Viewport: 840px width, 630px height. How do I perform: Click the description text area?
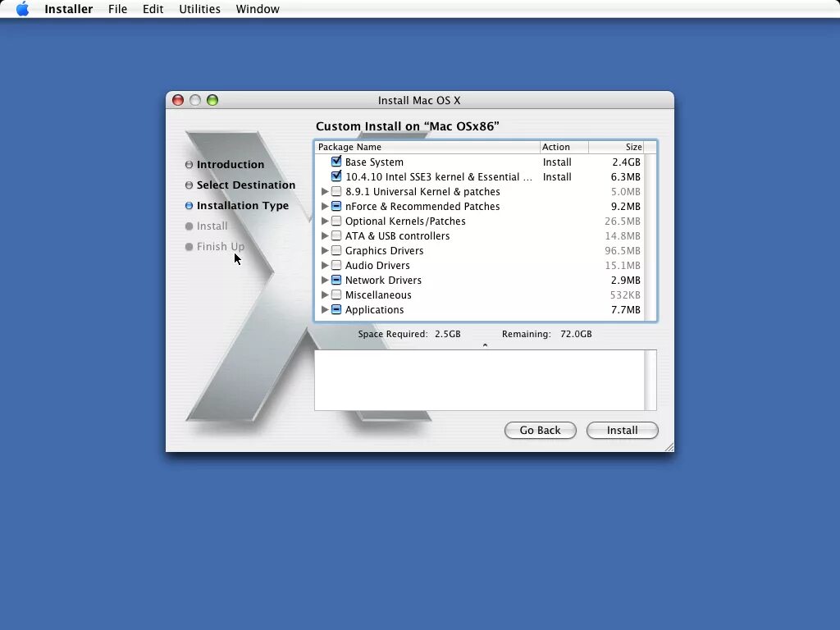(x=479, y=380)
